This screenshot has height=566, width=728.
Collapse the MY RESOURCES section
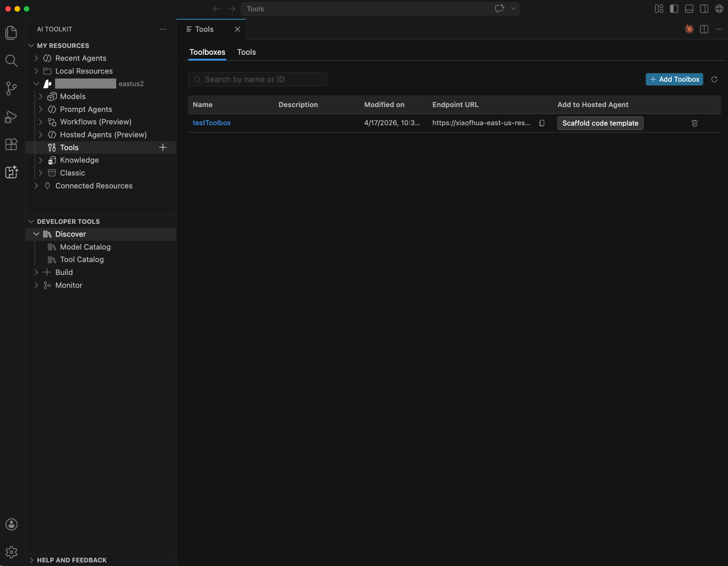tap(31, 45)
